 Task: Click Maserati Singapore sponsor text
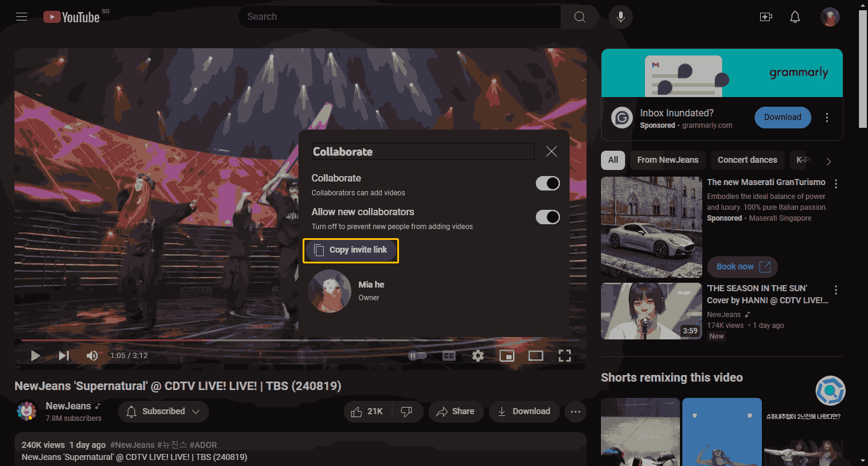point(780,218)
